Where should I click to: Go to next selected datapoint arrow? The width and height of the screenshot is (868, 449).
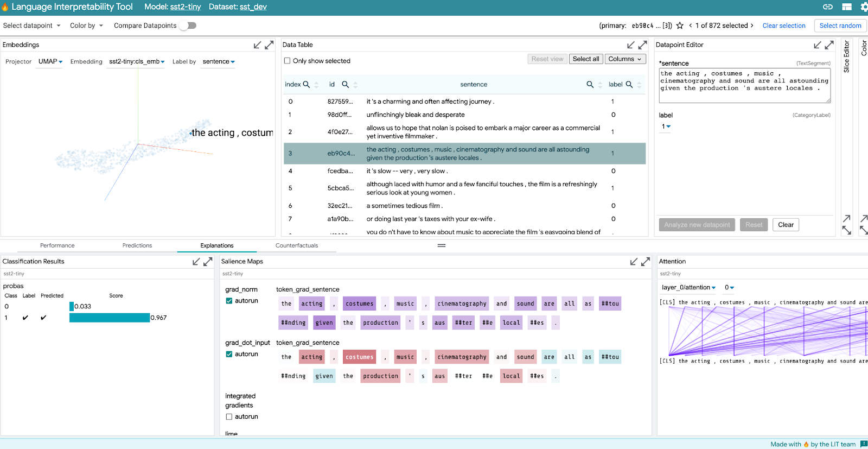752,26
